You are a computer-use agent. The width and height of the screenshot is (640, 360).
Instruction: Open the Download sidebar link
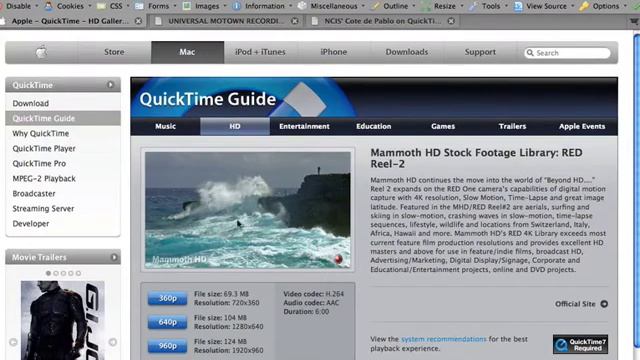tap(31, 103)
